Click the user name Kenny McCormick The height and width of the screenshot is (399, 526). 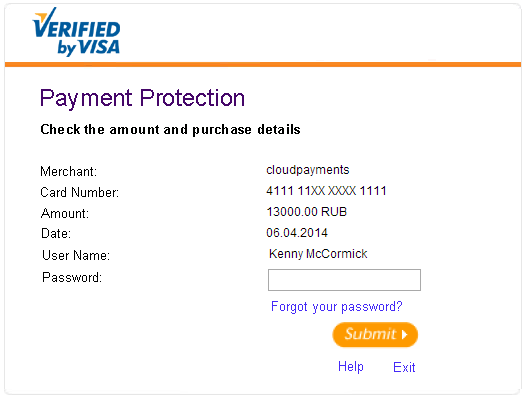point(318,254)
